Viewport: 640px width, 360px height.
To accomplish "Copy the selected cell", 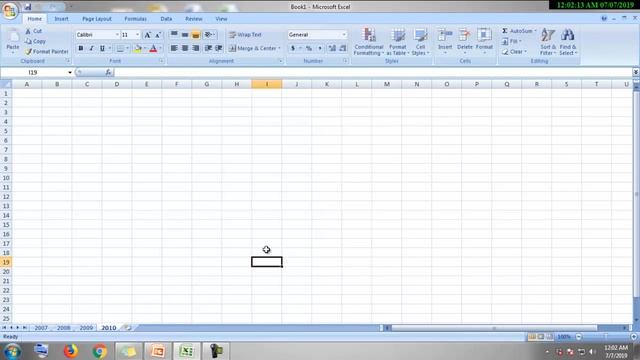I will coord(36,41).
